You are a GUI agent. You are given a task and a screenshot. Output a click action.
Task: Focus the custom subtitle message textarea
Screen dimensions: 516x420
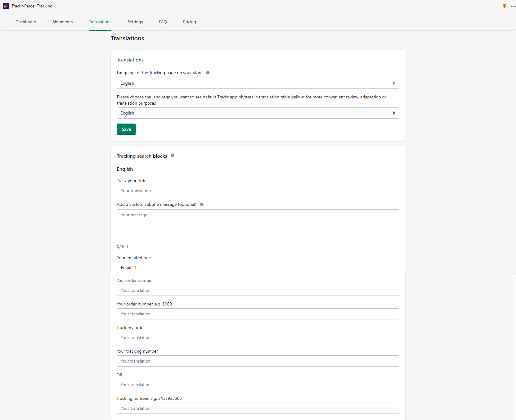(258, 225)
